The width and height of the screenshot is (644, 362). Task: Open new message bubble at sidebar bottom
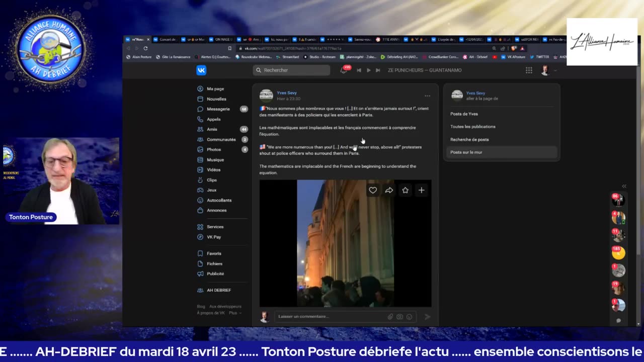pyautogui.click(x=618, y=320)
